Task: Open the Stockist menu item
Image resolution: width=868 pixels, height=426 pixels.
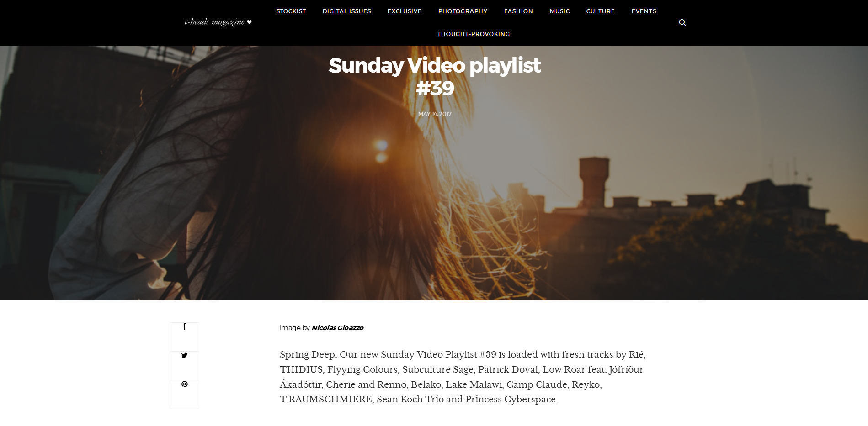Action: coord(291,11)
